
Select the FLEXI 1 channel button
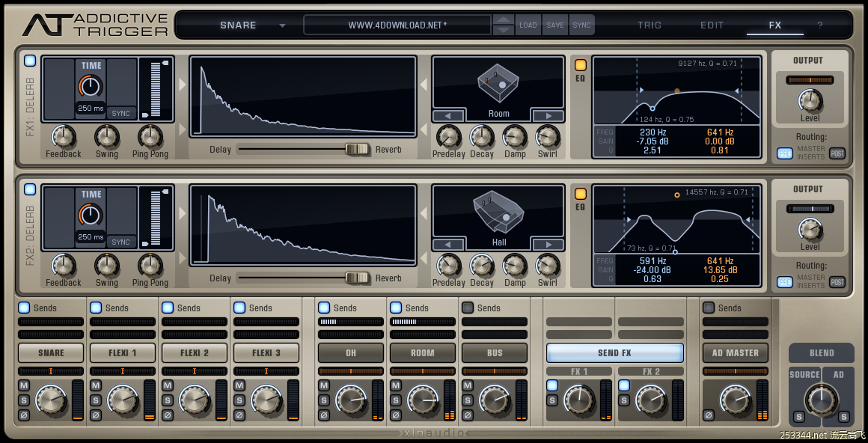click(x=122, y=352)
